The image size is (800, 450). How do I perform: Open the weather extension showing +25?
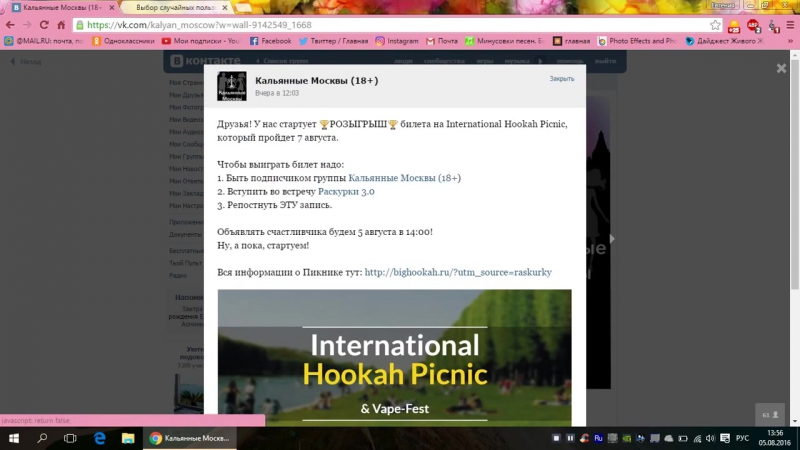click(734, 26)
